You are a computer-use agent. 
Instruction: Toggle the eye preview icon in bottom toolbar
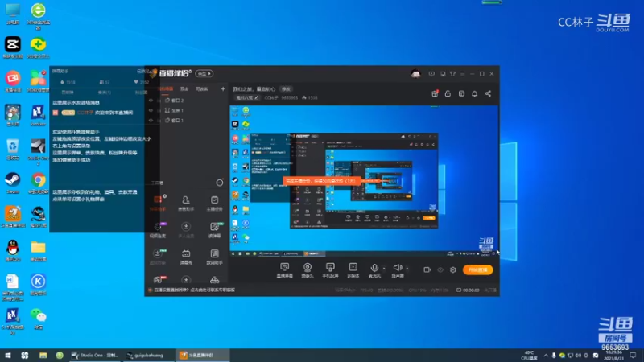pyautogui.click(x=440, y=270)
